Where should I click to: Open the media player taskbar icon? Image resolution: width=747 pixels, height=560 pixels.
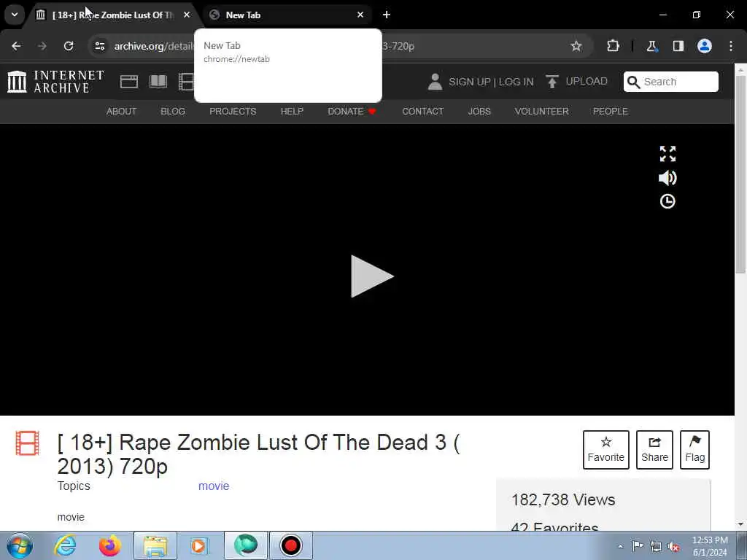point(199,545)
